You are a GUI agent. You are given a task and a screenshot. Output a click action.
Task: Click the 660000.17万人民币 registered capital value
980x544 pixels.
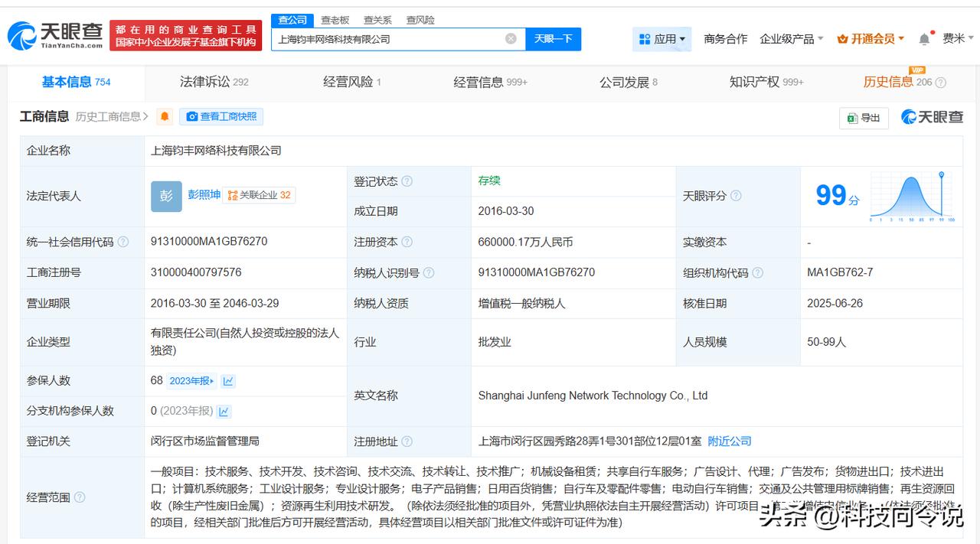pyautogui.click(x=525, y=242)
